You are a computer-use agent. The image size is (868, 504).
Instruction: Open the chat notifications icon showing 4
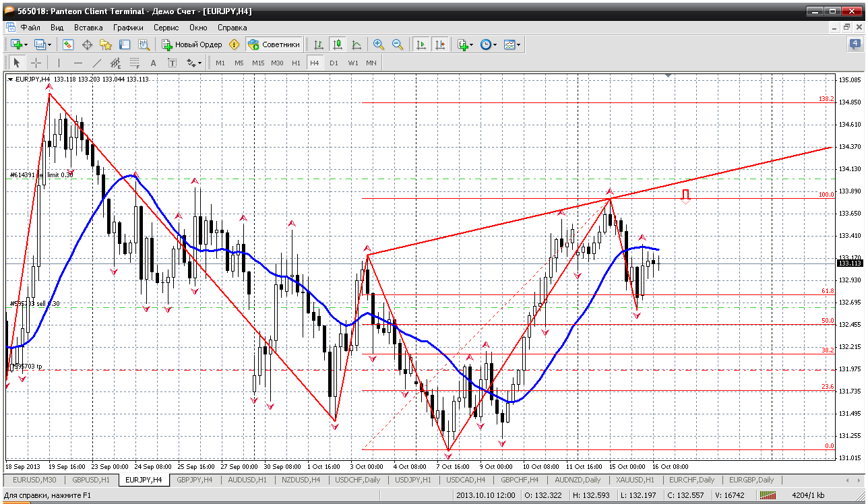(855, 44)
